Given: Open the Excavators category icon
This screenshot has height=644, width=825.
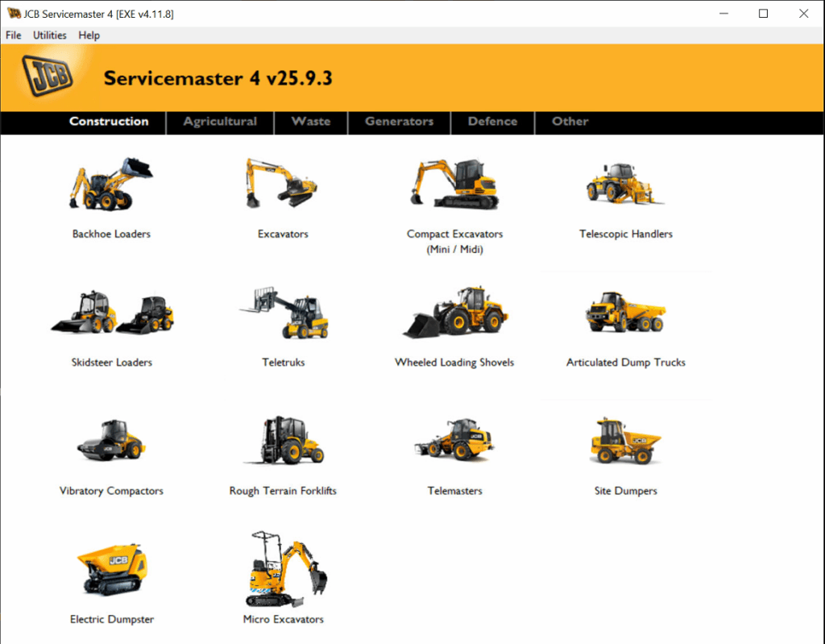Looking at the screenshot, I should coord(283,184).
